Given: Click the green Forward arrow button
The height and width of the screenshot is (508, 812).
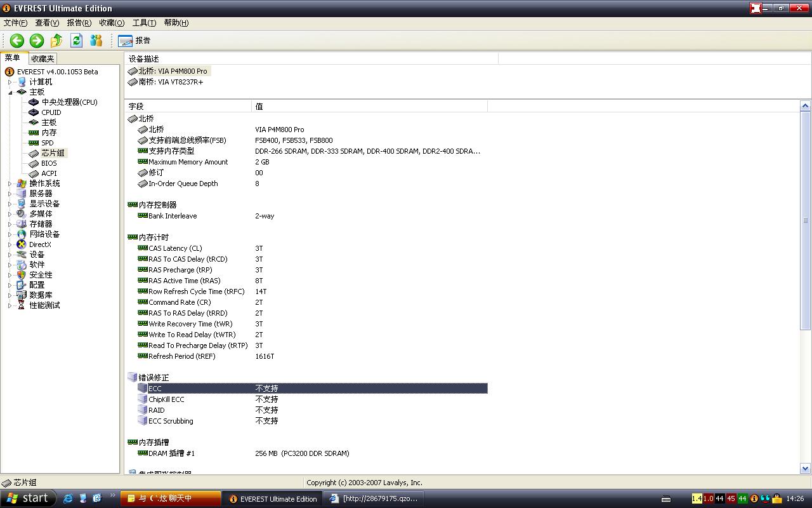Looking at the screenshot, I should pos(37,41).
